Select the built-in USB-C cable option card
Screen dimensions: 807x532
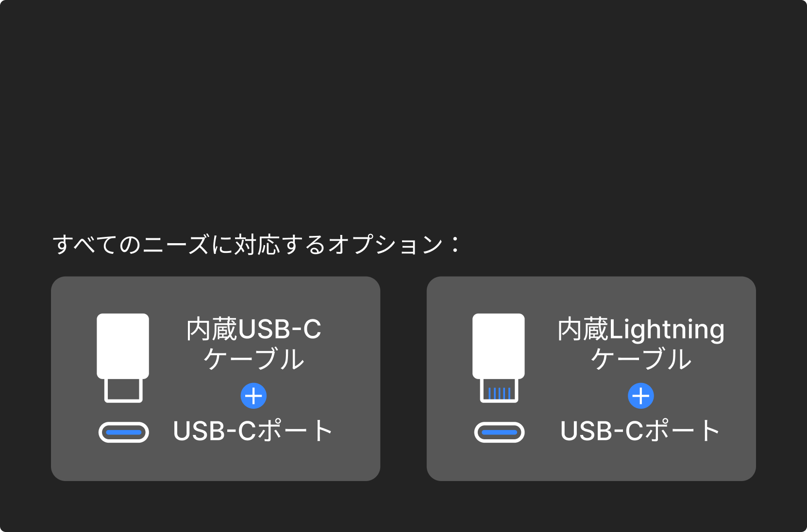[x=216, y=461]
